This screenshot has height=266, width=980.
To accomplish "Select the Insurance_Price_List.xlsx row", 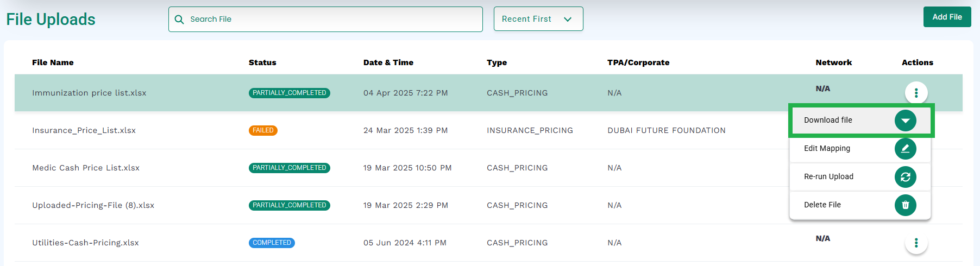I will [x=402, y=130].
